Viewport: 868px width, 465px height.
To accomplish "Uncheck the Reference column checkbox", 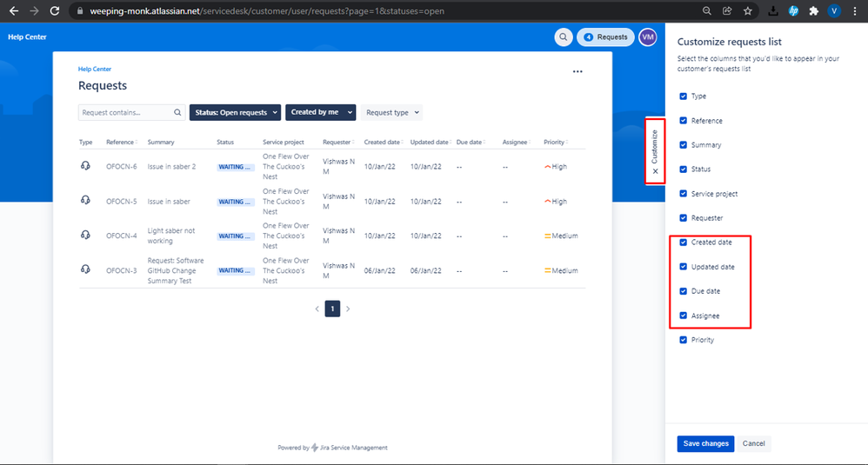I will (683, 121).
